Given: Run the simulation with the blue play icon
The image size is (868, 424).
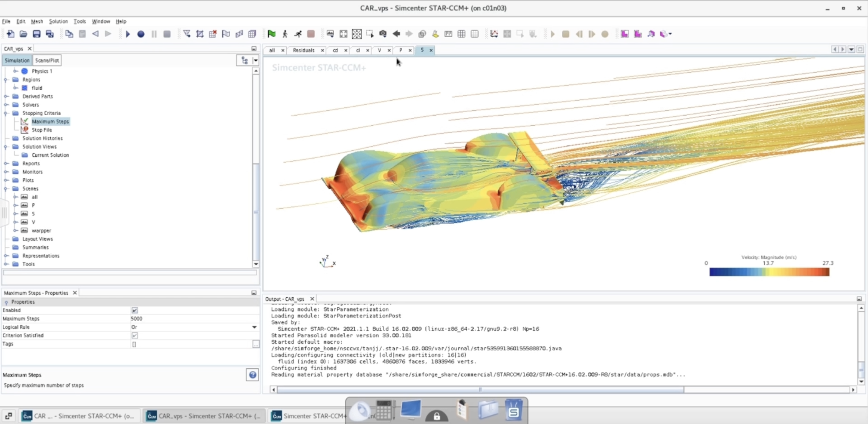Looking at the screenshot, I should click(128, 34).
